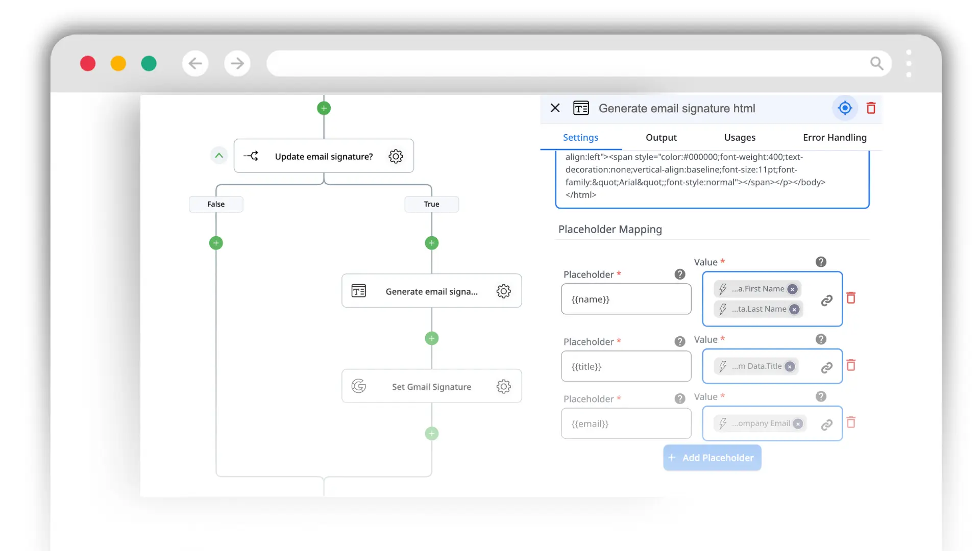Open the Usages tab

[x=740, y=137]
